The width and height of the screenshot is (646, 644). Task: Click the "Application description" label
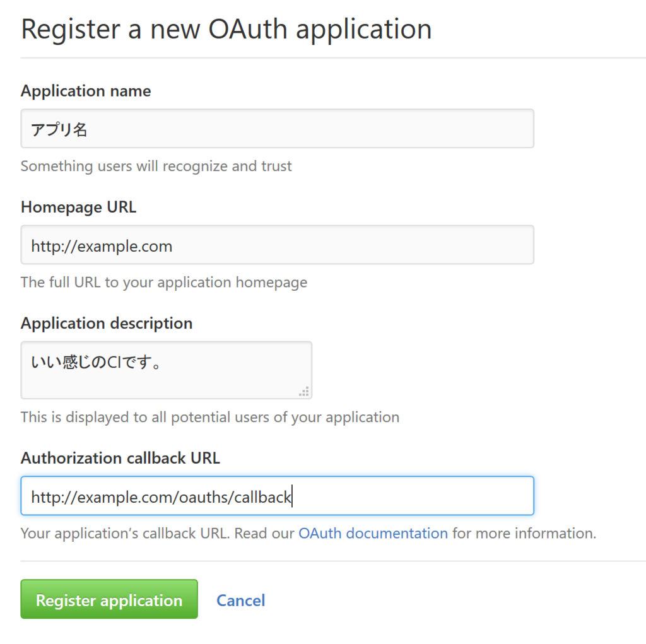coord(107,323)
